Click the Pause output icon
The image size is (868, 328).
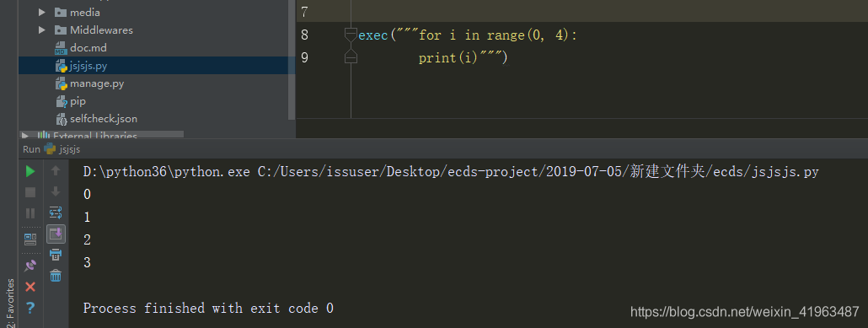[x=30, y=213]
